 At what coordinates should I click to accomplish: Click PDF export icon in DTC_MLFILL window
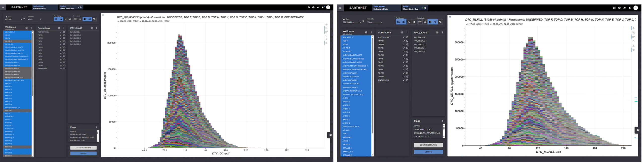[420, 22]
